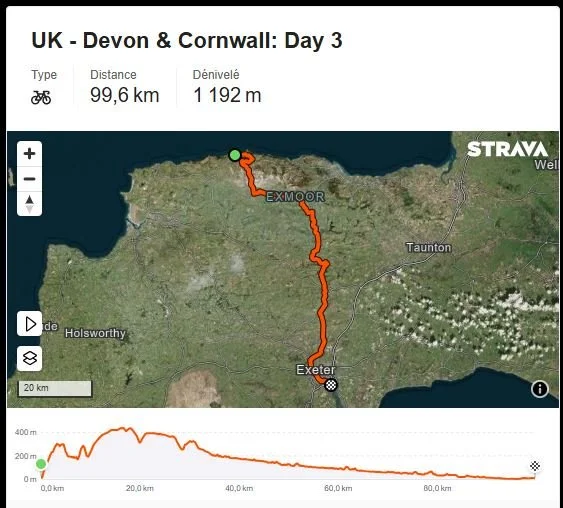Select the green start dot on elevation chart

coord(41,464)
